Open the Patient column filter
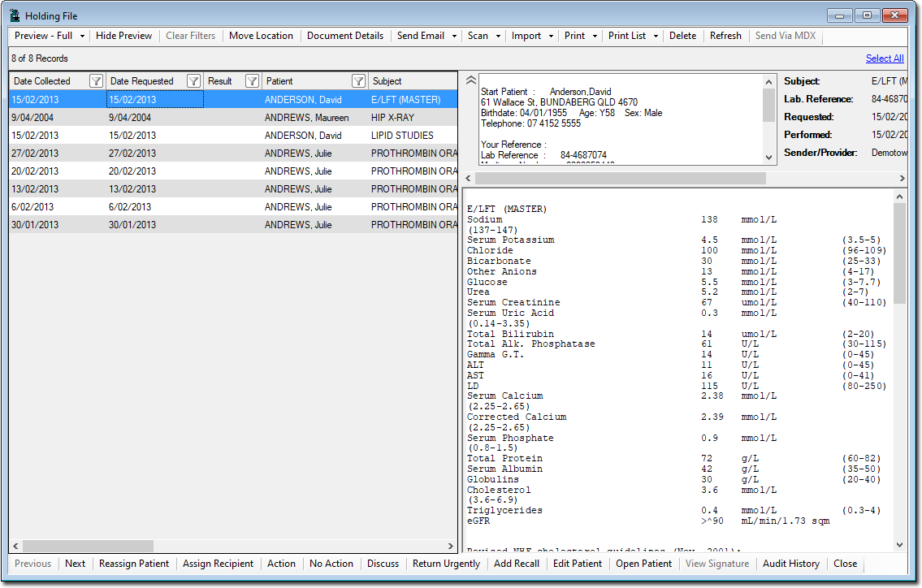Screen dimensions: 922x588 point(359,81)
